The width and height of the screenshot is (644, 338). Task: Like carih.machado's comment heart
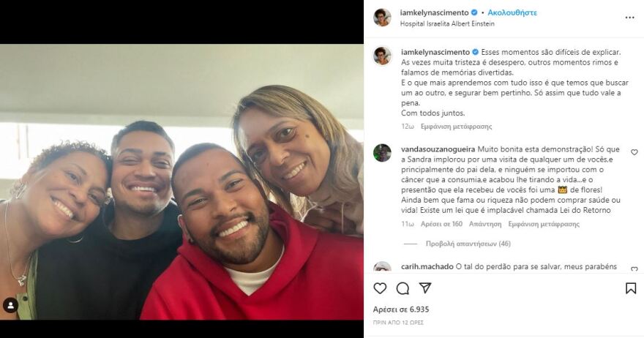click(x=634, y=269)
